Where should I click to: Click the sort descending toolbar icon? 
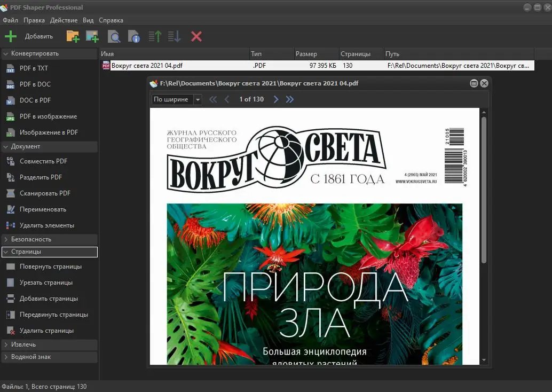(x=173, y=36)
